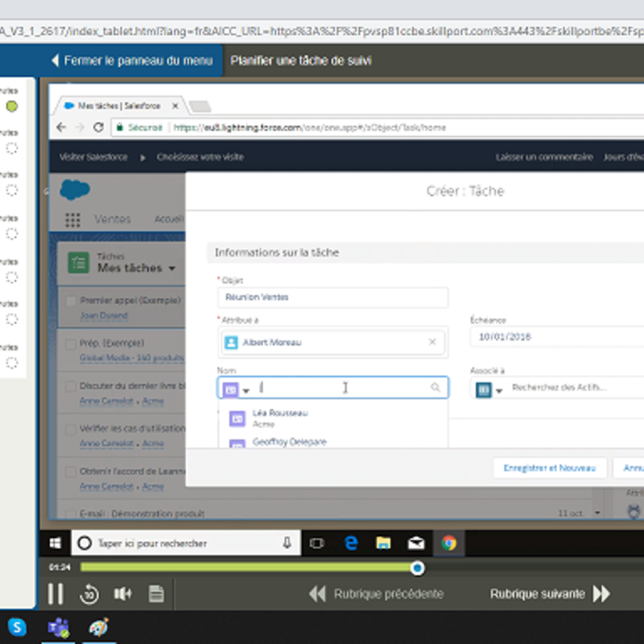Viewport: 644px width, 644px height.
Task: Click the video progress slider handle
Action: coord(417,568)
